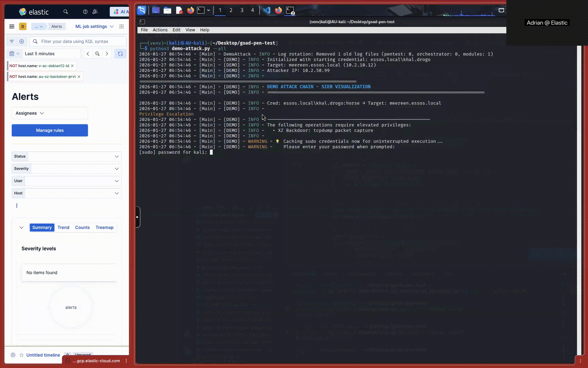This screenshot has height=368, width=588.
Task: Step the time range forward
Action: [x=107, y=54]
